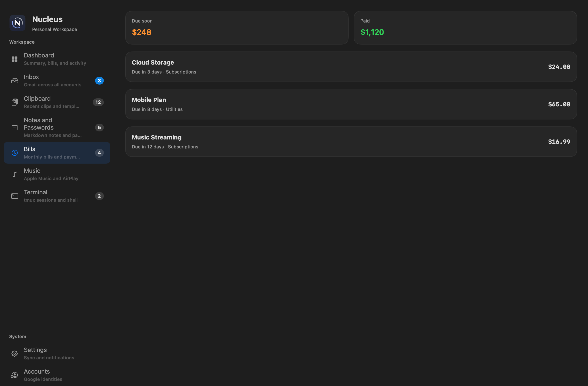The width and height of the screenshot is (588, 386).
Task: Click the $65.00 Mobile Plan amount
Action: click(x=559, y=104)
